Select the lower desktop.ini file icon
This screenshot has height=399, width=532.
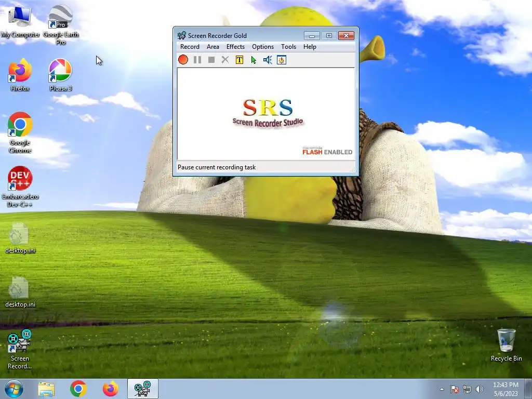[x=20, y=292]
